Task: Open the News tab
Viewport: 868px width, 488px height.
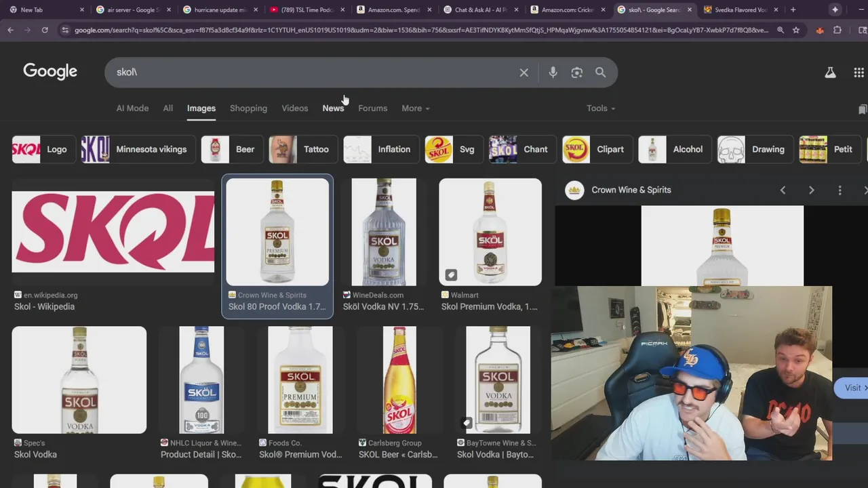Action: pyautogui.click(x=333, y=108)
